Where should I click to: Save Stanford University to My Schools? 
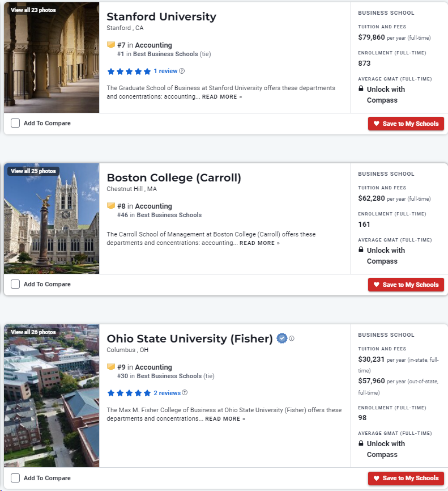[x=406, y=124]
